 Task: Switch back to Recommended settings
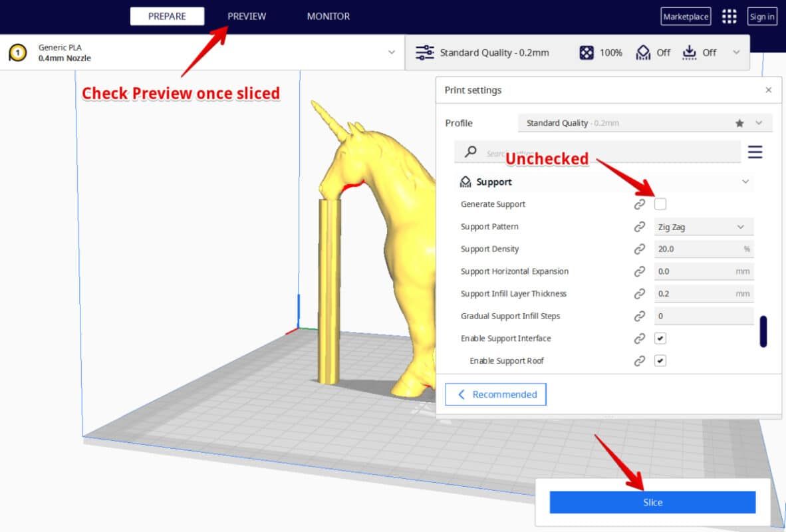[x=495, y=394]
